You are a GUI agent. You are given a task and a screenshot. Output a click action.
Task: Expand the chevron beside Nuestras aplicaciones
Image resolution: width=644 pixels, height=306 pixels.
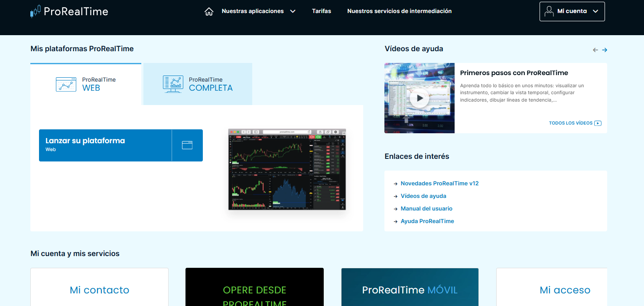coord(293,11)
